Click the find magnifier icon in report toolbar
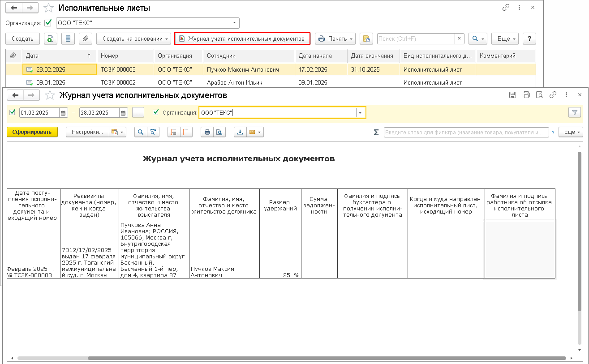The width and height of the screenshot is (589, 364). pos(141,132)
